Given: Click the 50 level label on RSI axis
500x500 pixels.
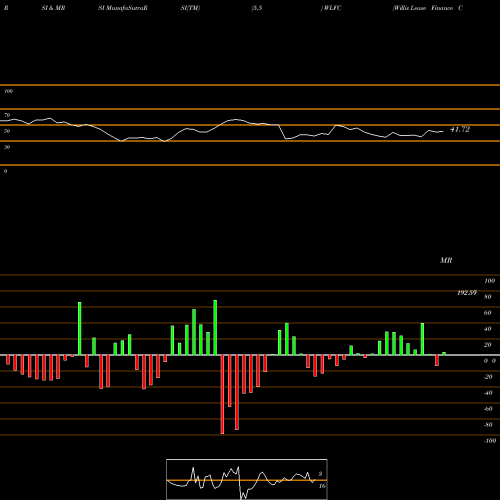Looking at the screenshot, I should [x=7, y=131].
